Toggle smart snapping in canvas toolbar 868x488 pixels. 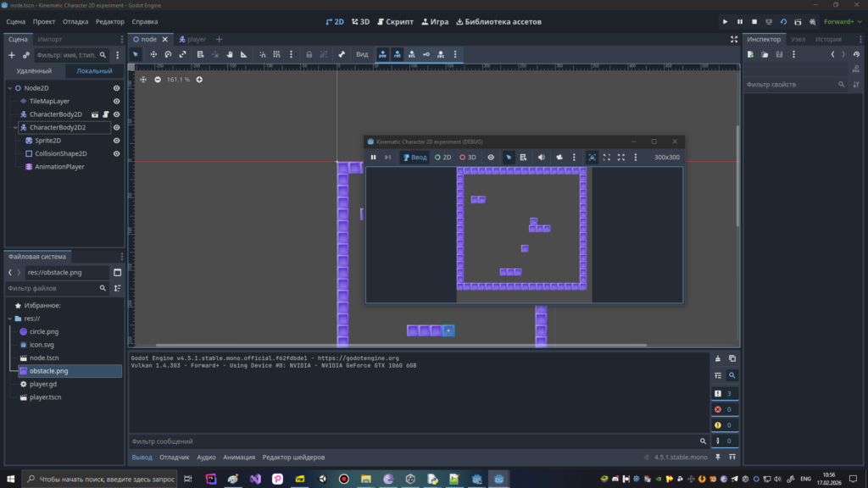pyautogui.click(x=263, y=54)
